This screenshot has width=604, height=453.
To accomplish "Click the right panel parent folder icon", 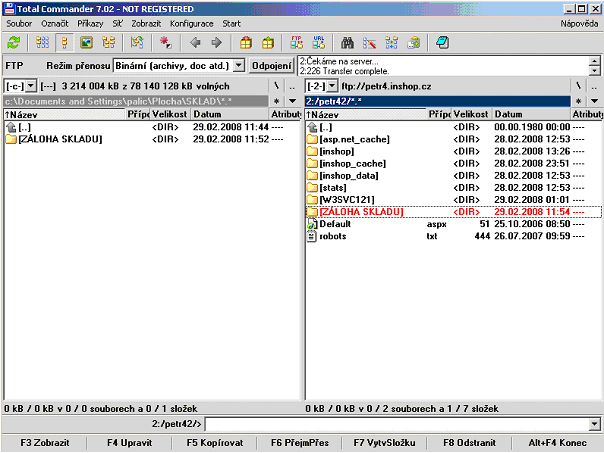I will tap(312, 127).
